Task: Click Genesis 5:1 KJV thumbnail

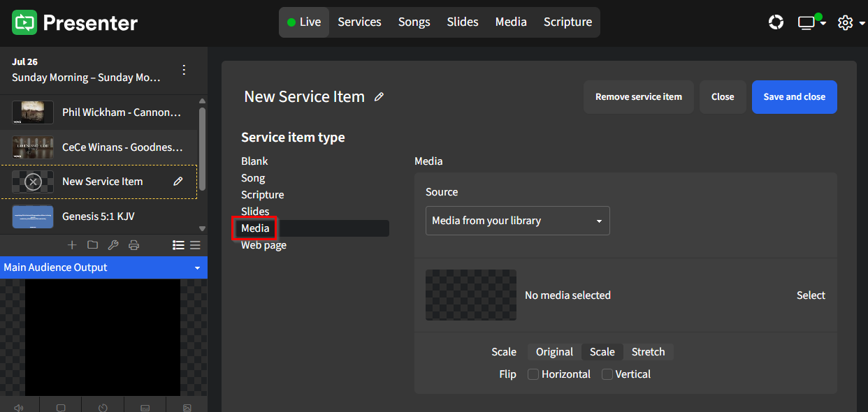Action: tap(33, 216)
